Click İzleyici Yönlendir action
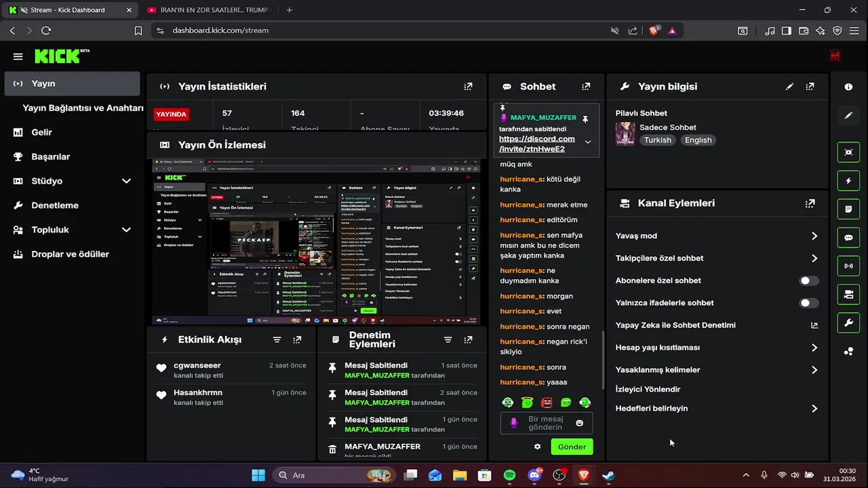868x488 pixels. pyautogui.click(x=648, y=389)
